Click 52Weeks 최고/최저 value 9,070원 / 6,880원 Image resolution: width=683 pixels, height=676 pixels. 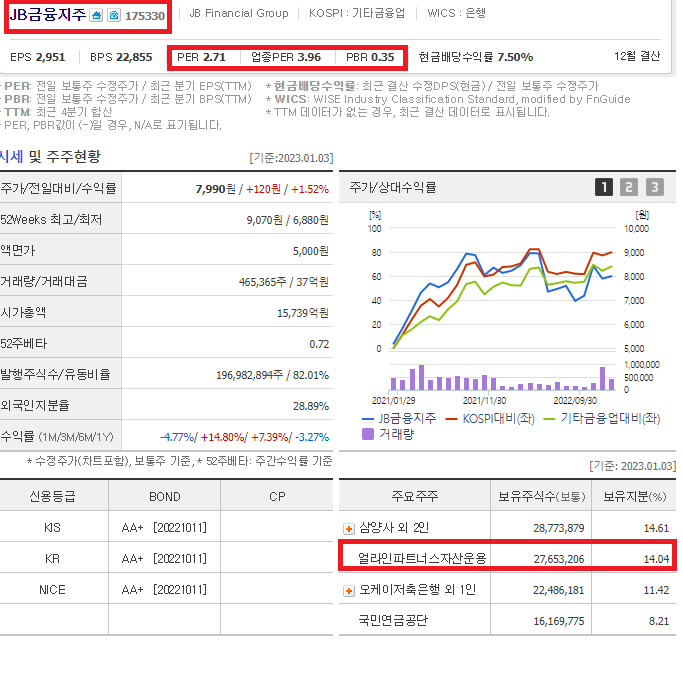(x=287, y=220)
